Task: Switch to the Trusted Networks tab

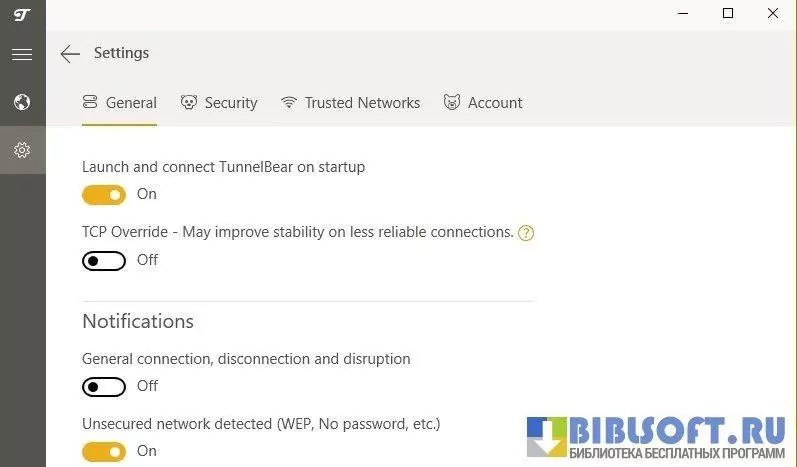Action: click(x=362, y=102)
